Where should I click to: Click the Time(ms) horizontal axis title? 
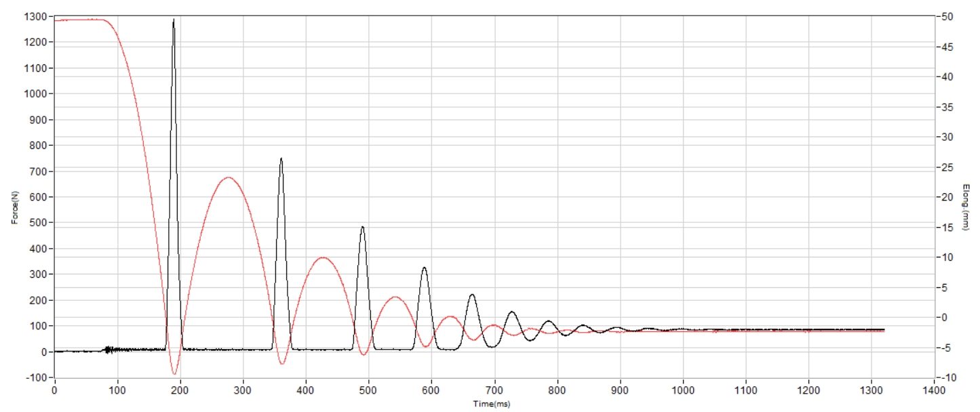492,404
